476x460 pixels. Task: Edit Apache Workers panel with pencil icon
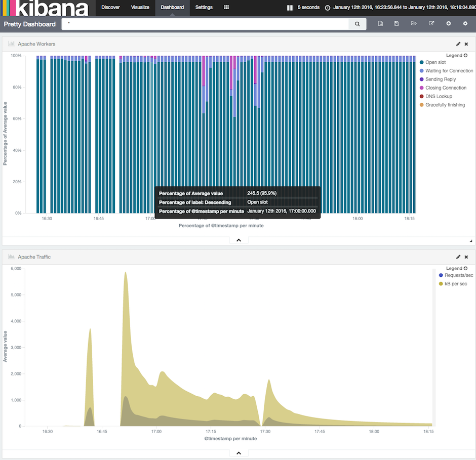(458, 44)
